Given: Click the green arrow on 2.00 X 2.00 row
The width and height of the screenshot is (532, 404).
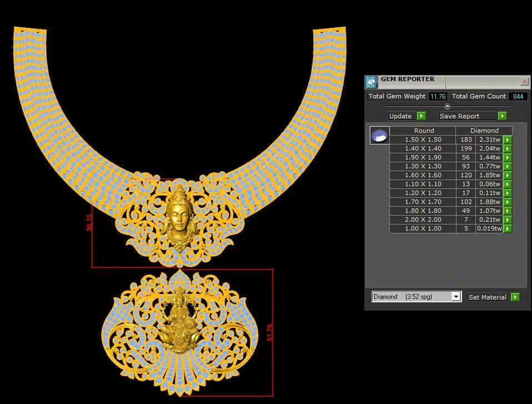Looking at the screenshot, I should (x=507, y=220).
